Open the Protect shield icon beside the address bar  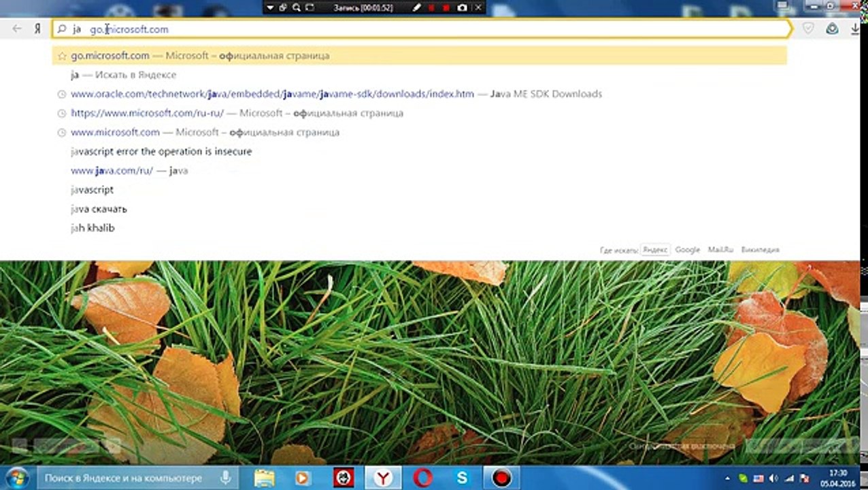tap(807, 29)
